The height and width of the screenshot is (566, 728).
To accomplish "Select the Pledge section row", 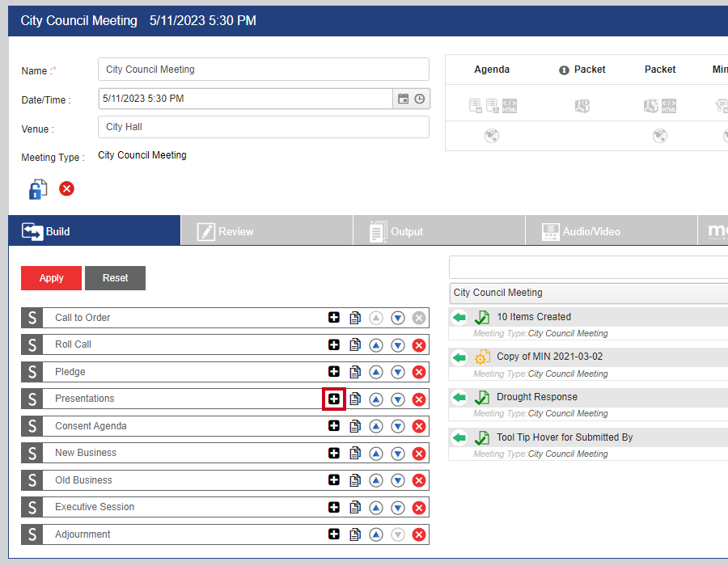I will (225, 372).
